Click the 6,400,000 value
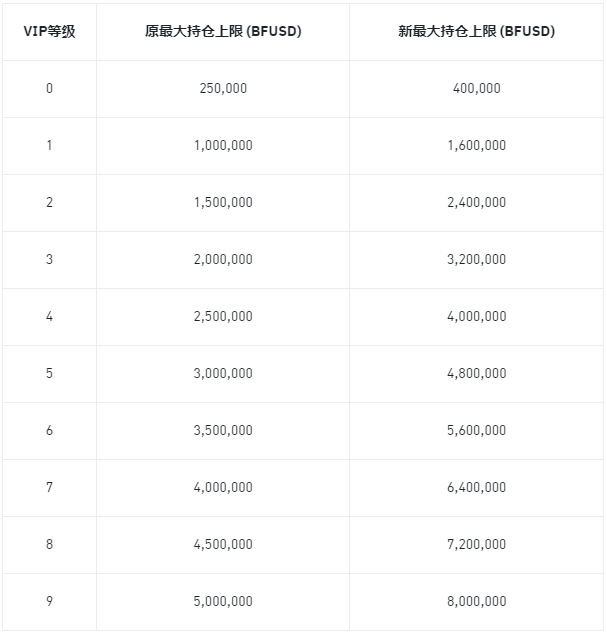The height and width of the screenshot is (633, 607). point(477,487)
